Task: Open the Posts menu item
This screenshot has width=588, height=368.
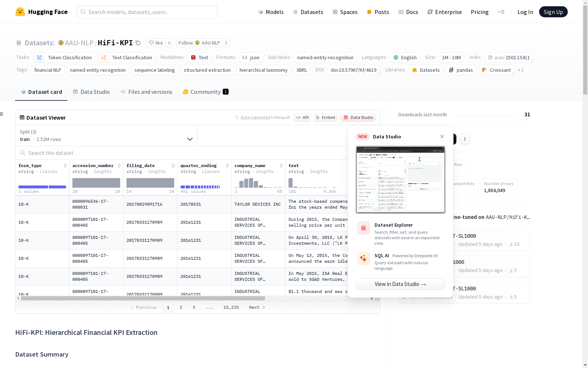Action: pyautogui.click(x=378, y=12)
